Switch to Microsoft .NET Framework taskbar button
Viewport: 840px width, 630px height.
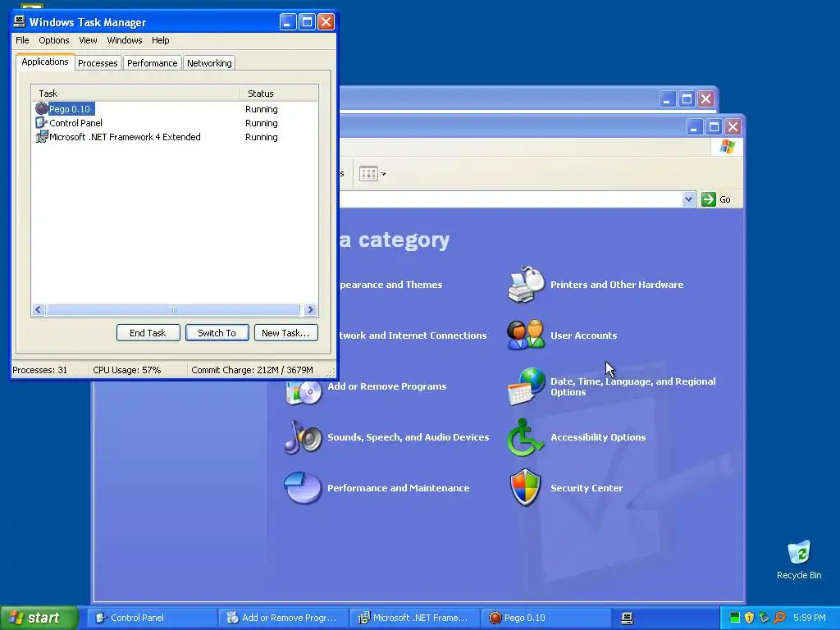coord(415,618)
